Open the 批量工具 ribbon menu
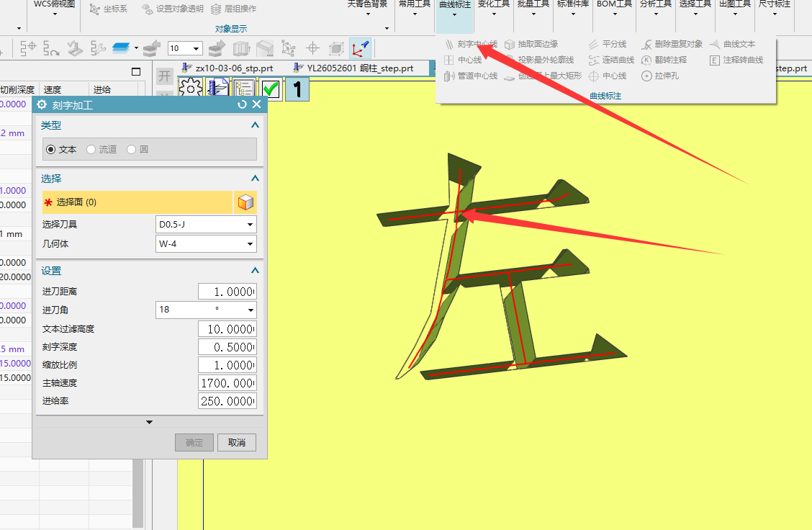 click(x=533, y=9)
